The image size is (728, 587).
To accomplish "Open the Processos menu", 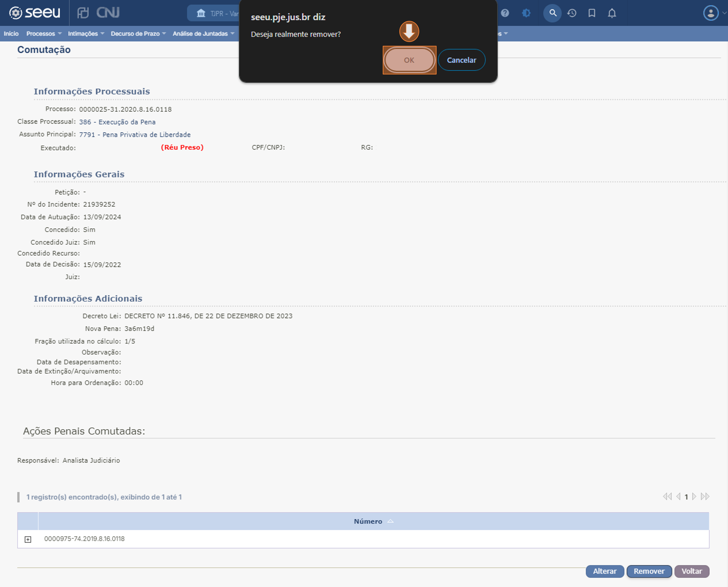I will click(x=44, y=33).
